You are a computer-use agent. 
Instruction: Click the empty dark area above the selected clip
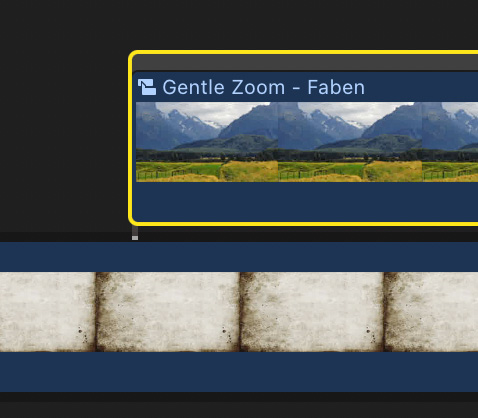pos(239,24)
